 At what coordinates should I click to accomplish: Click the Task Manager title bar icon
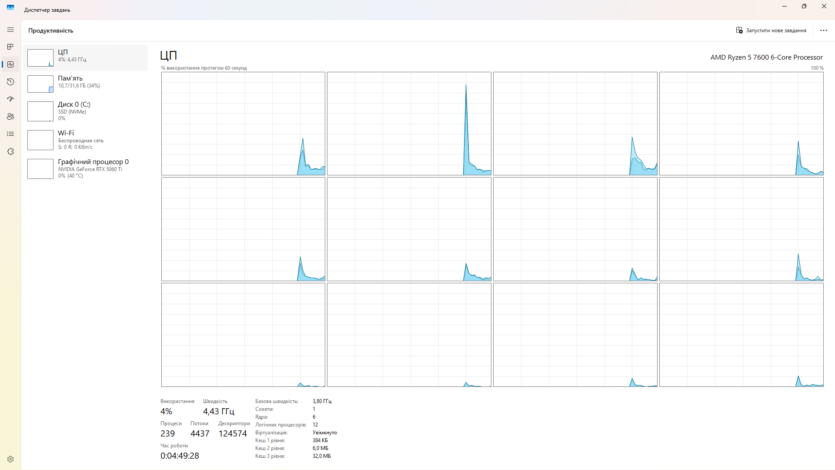coord(10,7)
